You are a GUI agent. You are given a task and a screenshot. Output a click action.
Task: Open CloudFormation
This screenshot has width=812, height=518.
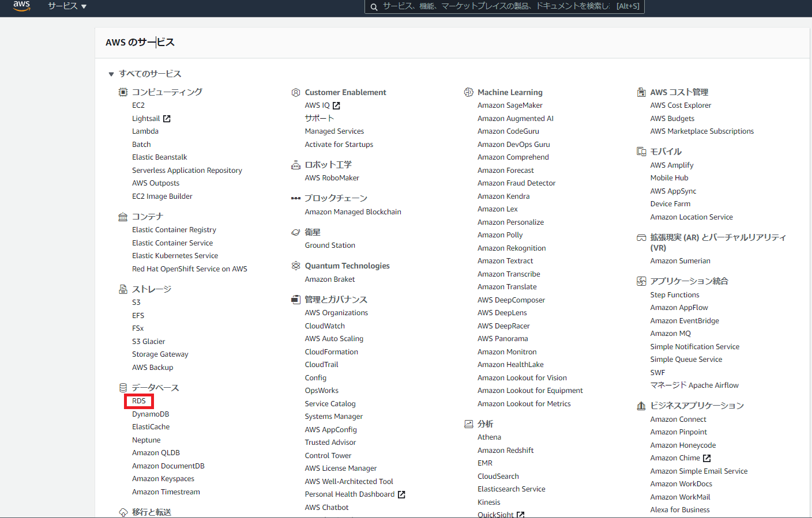tap(332, 352)
